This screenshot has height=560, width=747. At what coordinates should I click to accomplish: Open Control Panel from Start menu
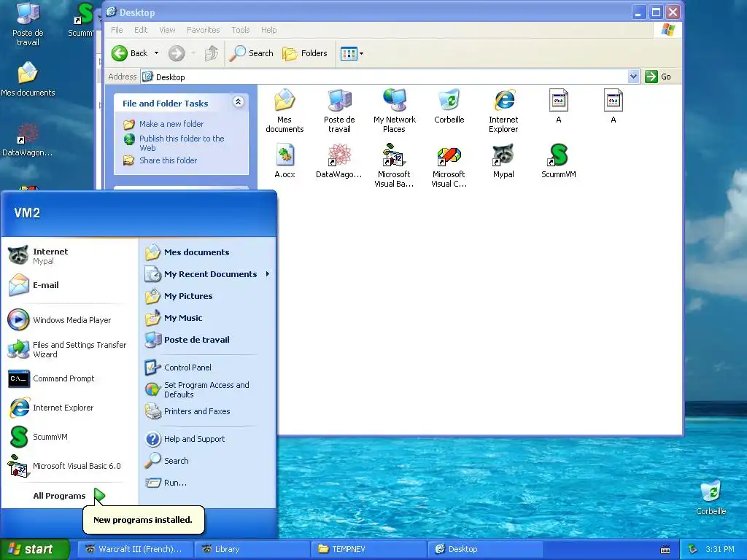tap(208, 367)
